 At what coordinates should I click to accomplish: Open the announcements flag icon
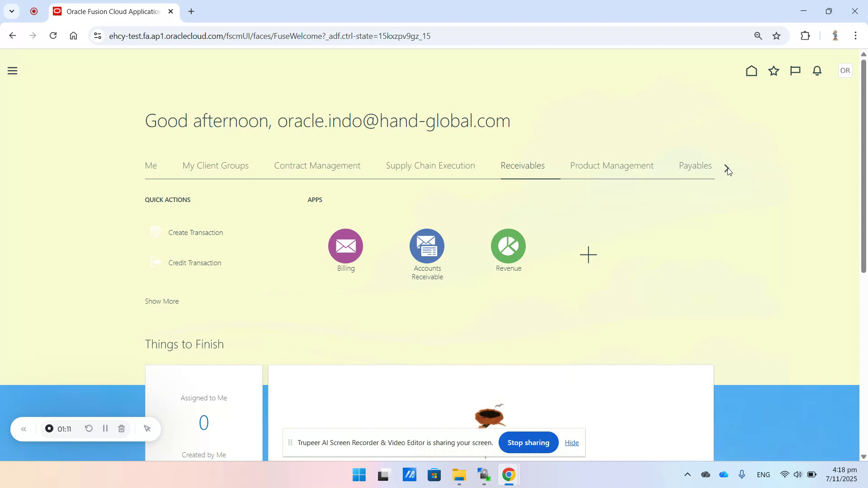pos(795,70)
